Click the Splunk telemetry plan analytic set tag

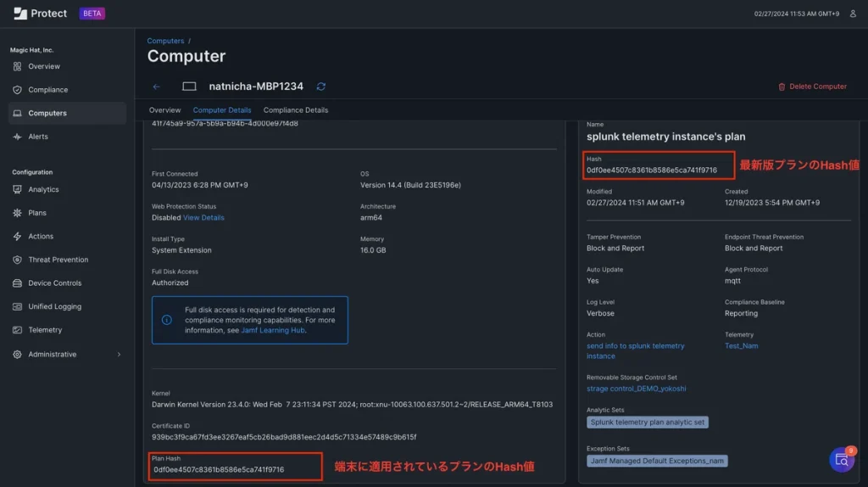(x=647, y=423)
